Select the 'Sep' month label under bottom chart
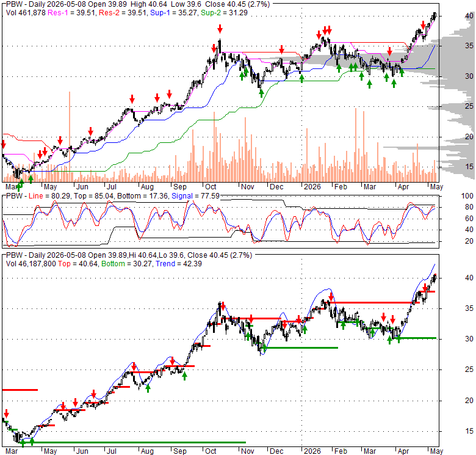476x455 pixels. pos(179,451)
